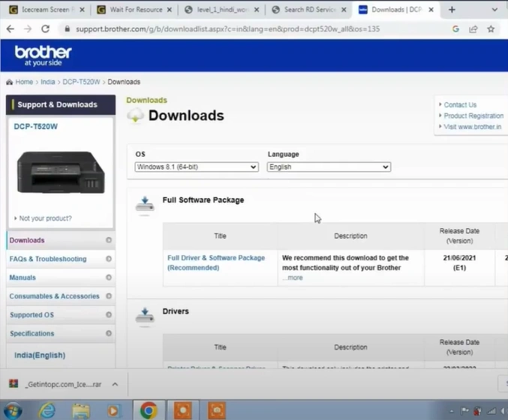Expand description with the ...more link
This screenshot has width=508, height=420.
[x=293, y=277]
